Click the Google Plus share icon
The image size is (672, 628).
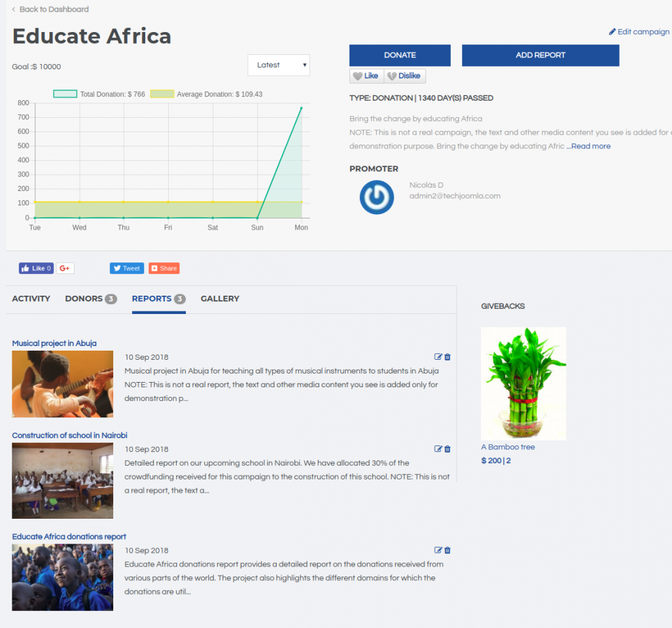point(65,268)
